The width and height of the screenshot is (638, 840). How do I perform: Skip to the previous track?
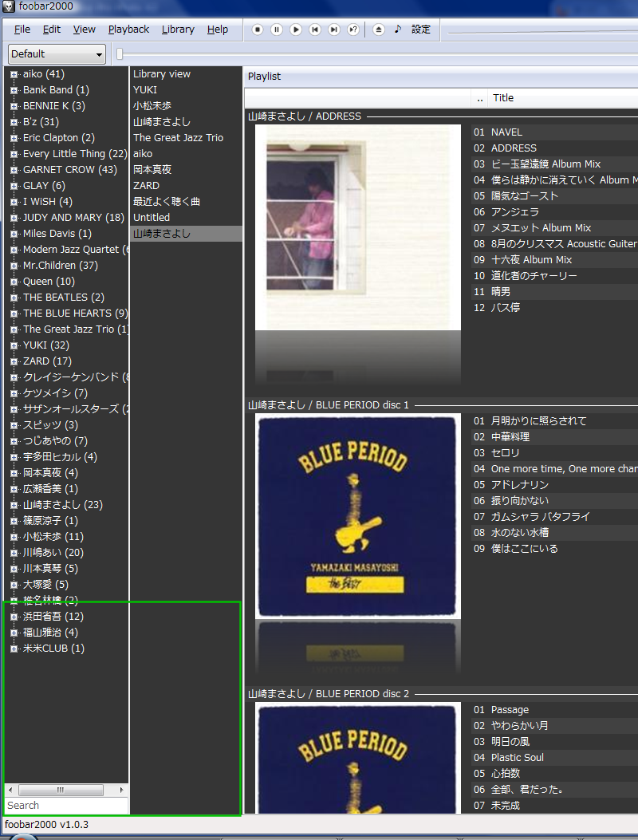(315, 30)
